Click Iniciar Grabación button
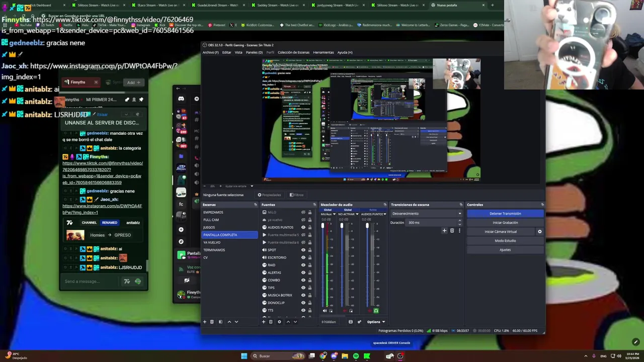The height and width of the screenshot is (362, 644). [505, 223]
